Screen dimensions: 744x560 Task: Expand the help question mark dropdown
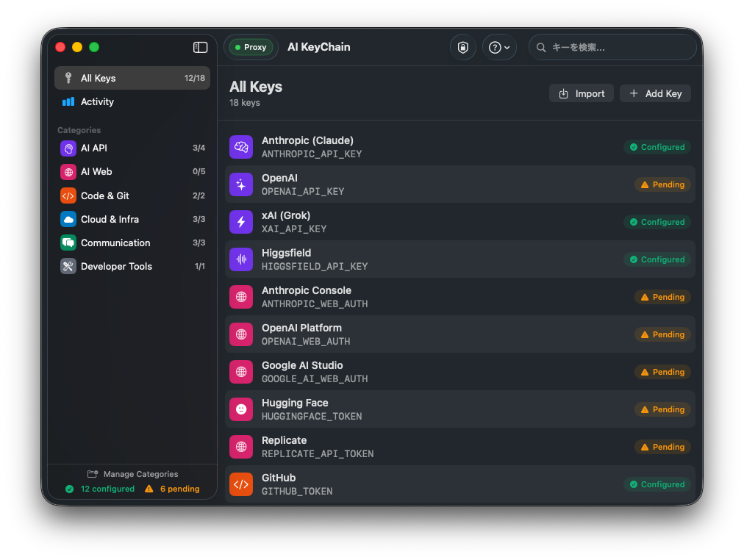499,48
